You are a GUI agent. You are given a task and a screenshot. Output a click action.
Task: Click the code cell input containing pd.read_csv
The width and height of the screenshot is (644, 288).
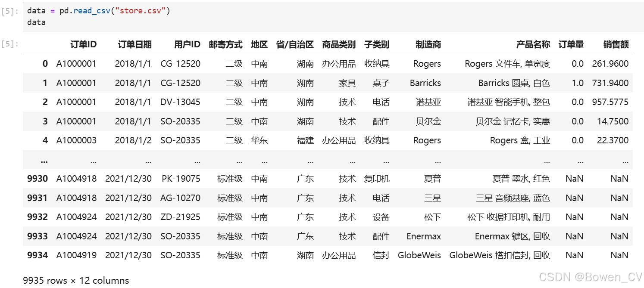coord(333,16)
